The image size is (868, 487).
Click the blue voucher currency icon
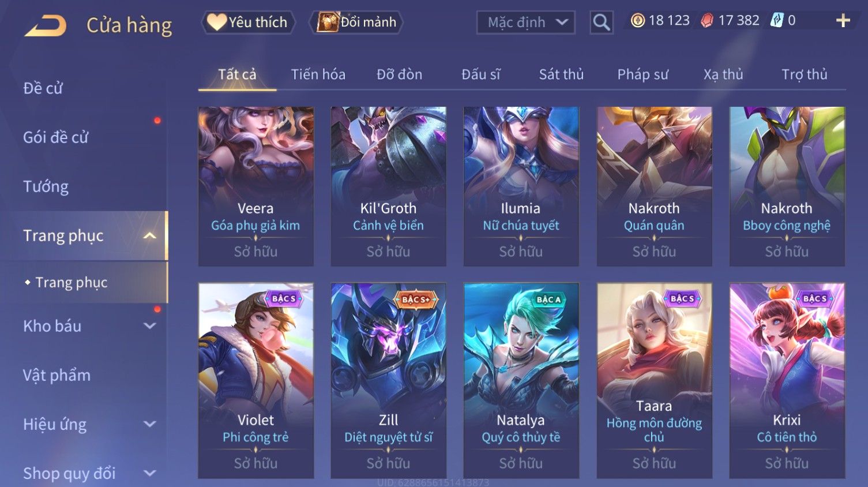(777, 21)
